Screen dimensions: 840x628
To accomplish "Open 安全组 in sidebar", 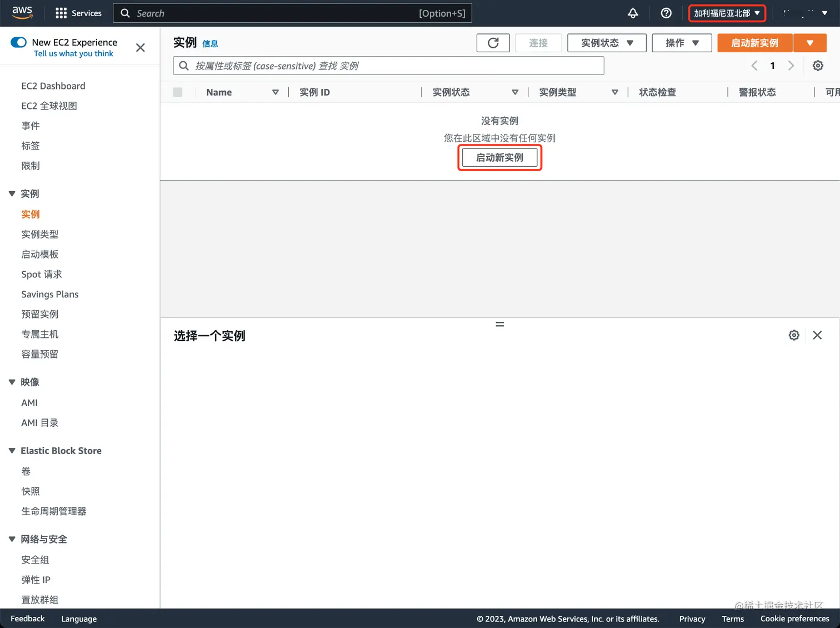I will point(35,560).
